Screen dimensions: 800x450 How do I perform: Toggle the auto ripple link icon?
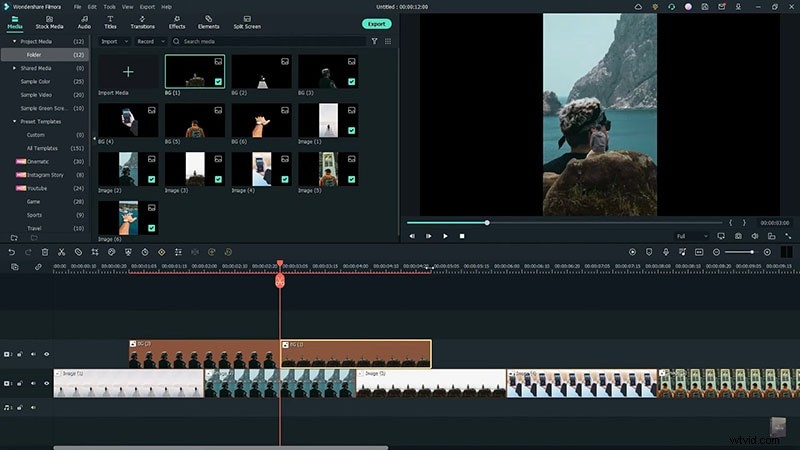click(38, 267)
